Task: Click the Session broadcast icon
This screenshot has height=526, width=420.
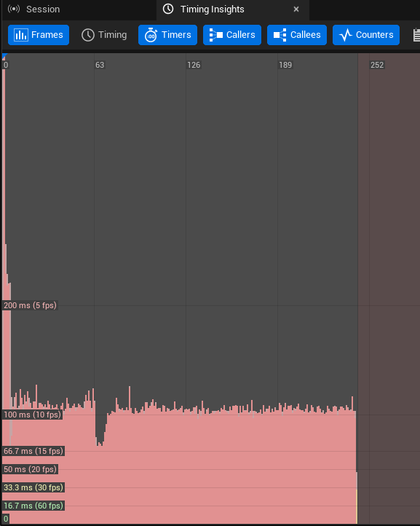Action: point(14,9)
